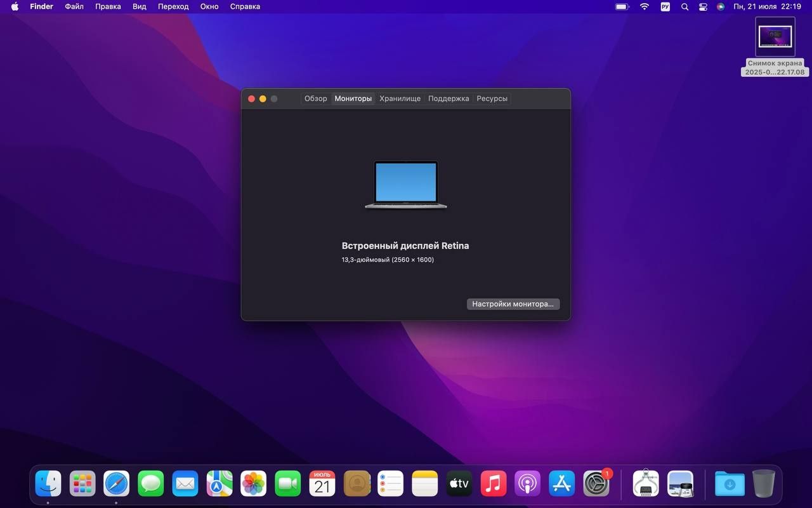Open the Music app icon
Image resolution: width=812 pixels, height=508 pixels.
(x=494, y=484)
